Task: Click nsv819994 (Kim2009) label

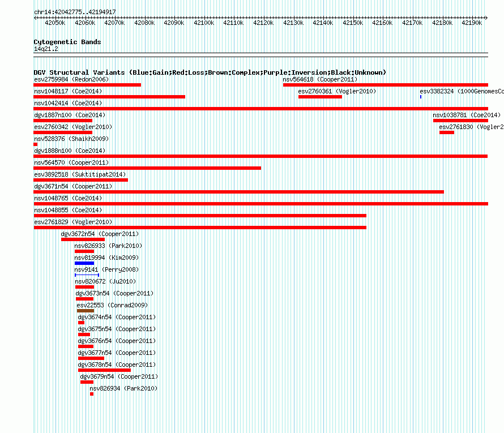Action: tap(106, 258)
